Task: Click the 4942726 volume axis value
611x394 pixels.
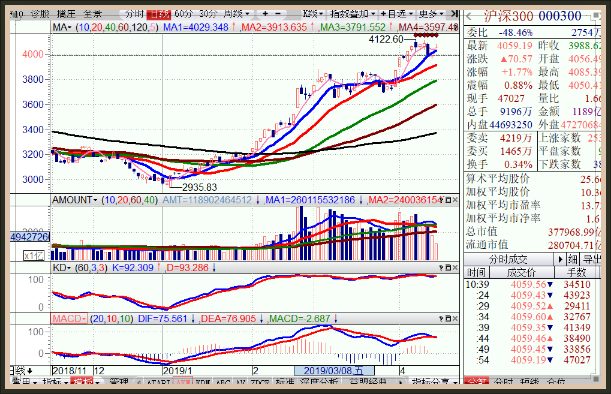Action: pyautogui.click(x=30, y=237)
